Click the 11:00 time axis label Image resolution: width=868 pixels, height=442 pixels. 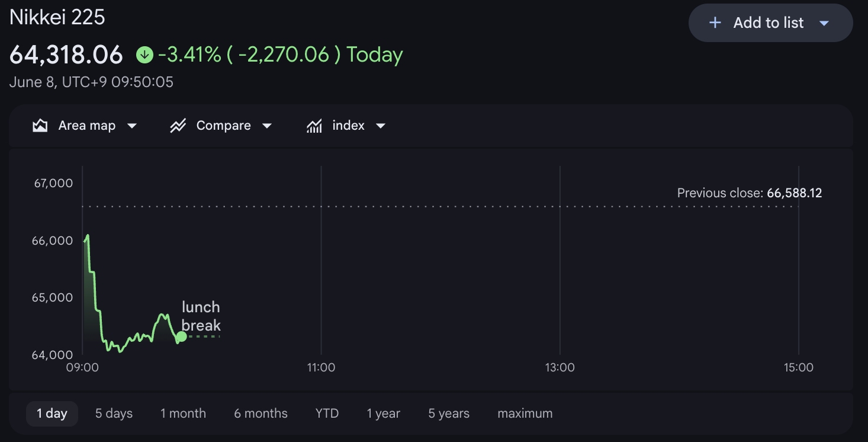[x=321, y=367]
